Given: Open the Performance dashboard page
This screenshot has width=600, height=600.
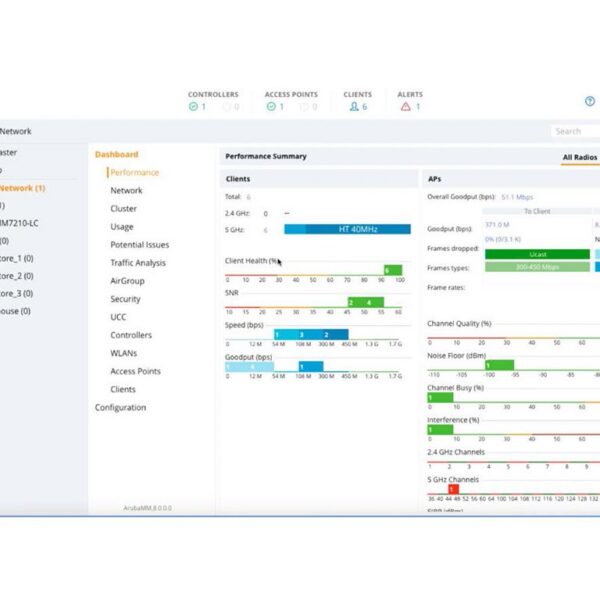Looking at the screenshot, I should point(134,172).
